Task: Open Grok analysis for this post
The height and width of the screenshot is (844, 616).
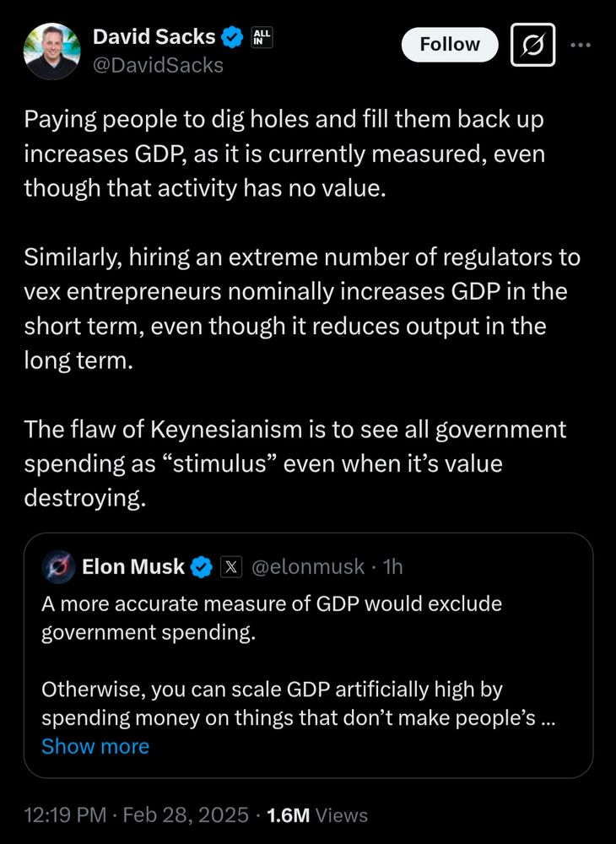Action: point(532,46)
